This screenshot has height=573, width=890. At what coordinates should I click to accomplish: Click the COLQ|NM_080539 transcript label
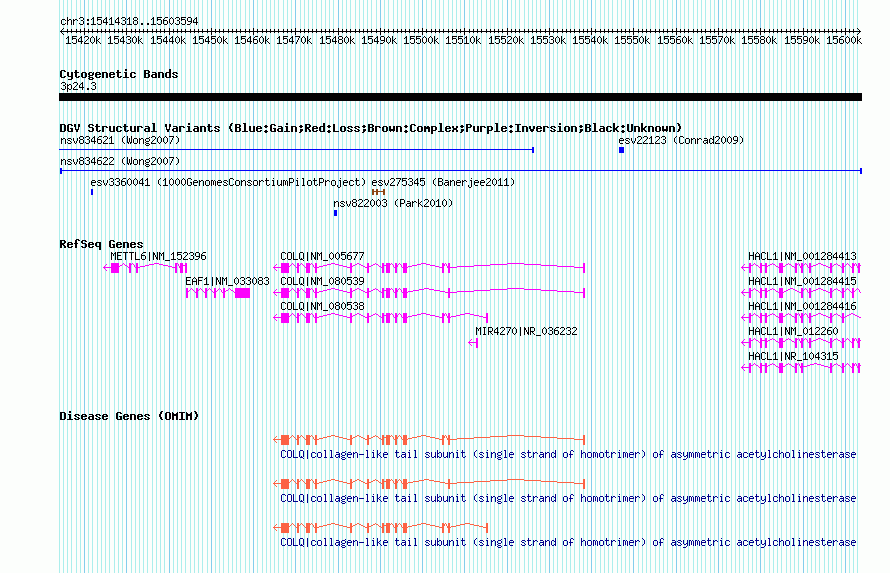(x=322, y=281)
